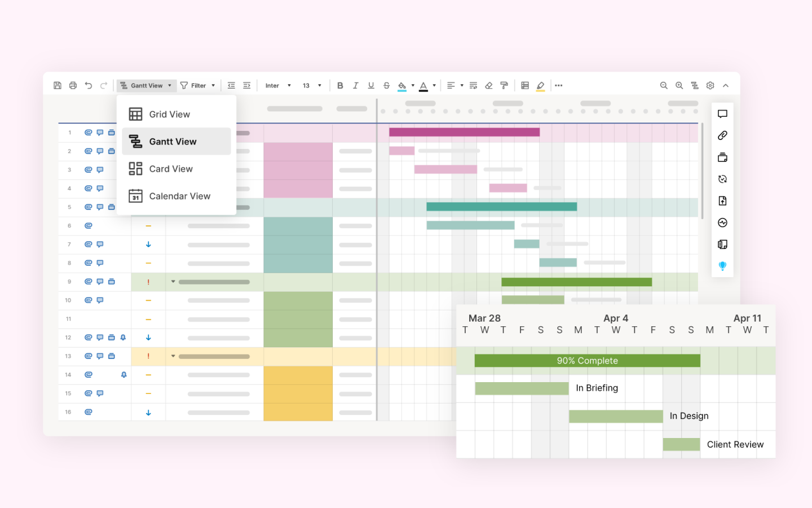Image resolution: width=812 pixels, height=508 pixels.
Task: Click the format painter icon
Action: pyautogui.click(x=504, y=85)
